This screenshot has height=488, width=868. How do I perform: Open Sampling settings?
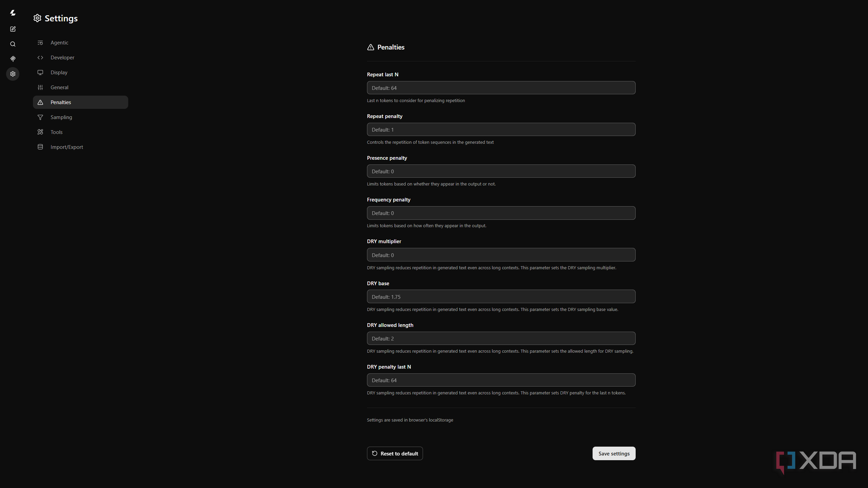point(80,117)
